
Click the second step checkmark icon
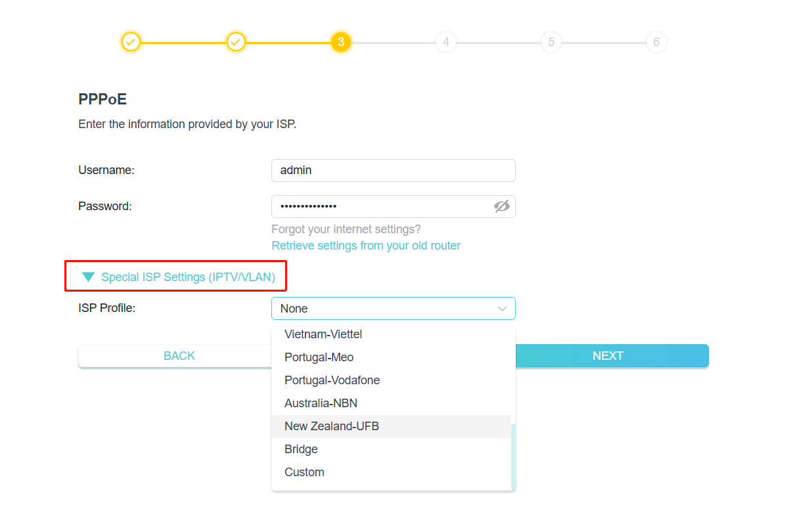236,41
